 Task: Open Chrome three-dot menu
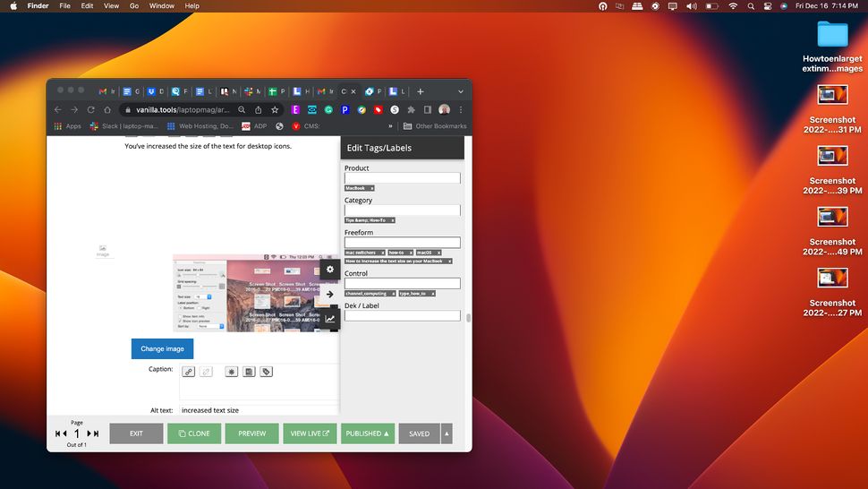(x=461, y=109)
